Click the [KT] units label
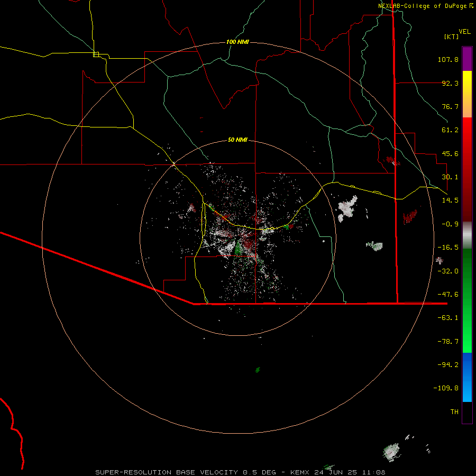This screenshot has height=476, width=476. (x=452, y=36)
